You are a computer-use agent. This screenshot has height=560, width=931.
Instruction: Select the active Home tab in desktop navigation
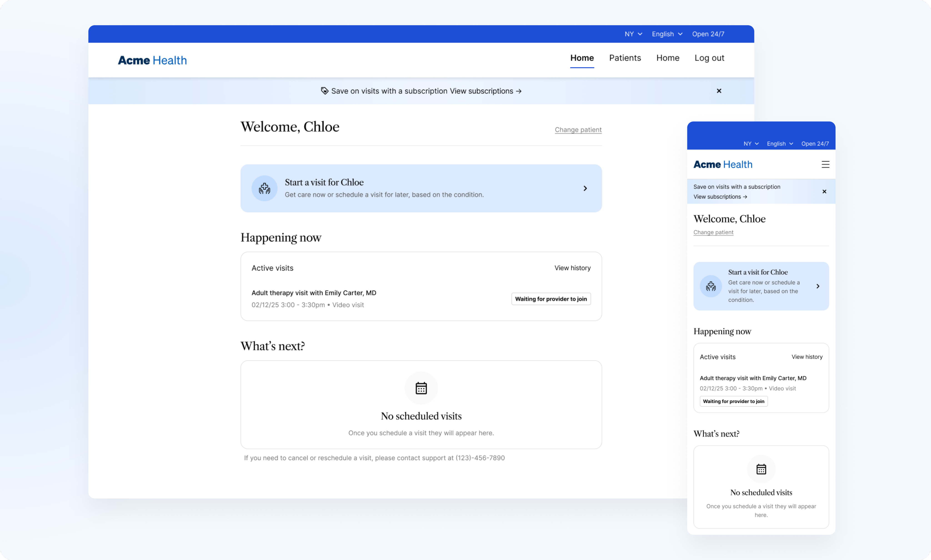(x=582, y=58)
